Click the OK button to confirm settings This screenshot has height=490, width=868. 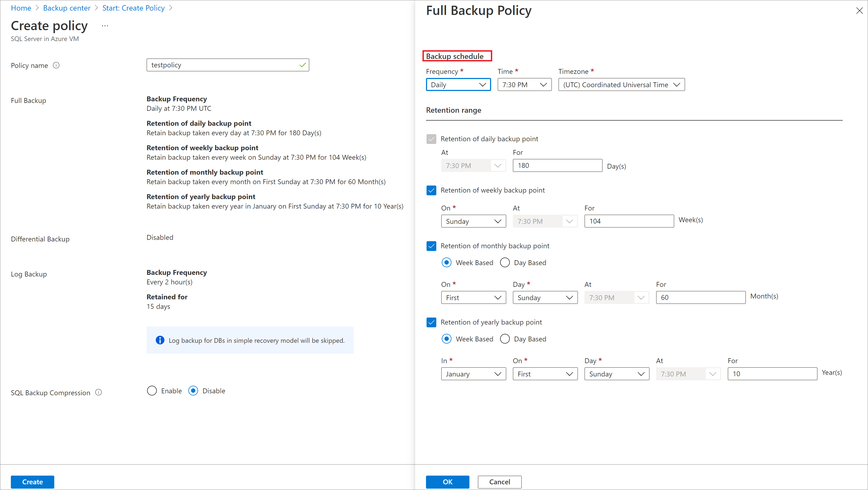pos(448,482)
